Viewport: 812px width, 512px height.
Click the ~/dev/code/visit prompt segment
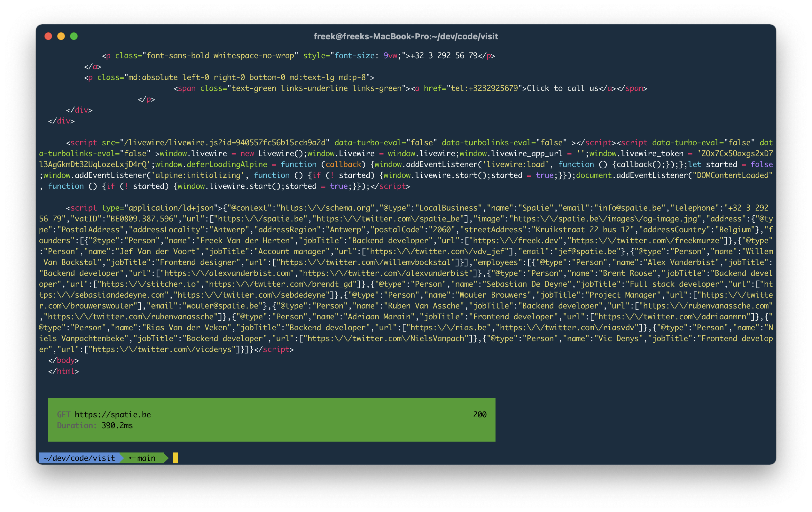(x=79, y=458)
